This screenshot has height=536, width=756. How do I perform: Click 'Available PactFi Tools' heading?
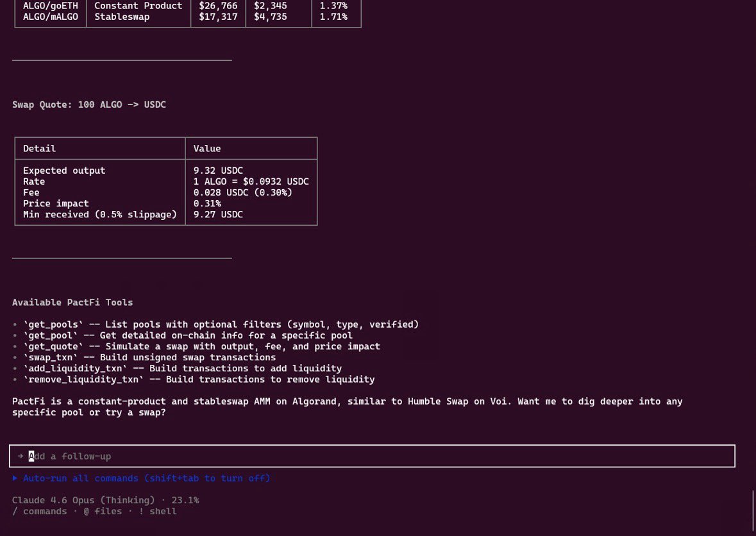pos(72,303)
